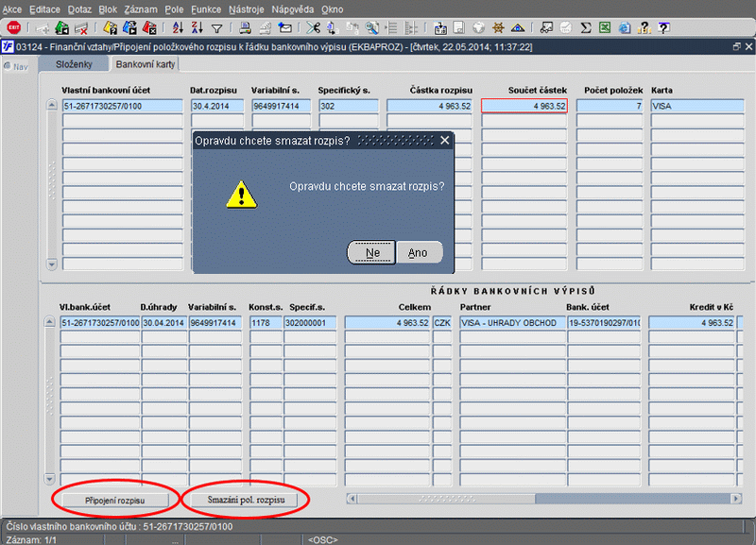Click the window help question icon
This screenshot has height=545, width=756.
[x=663, y=28]
